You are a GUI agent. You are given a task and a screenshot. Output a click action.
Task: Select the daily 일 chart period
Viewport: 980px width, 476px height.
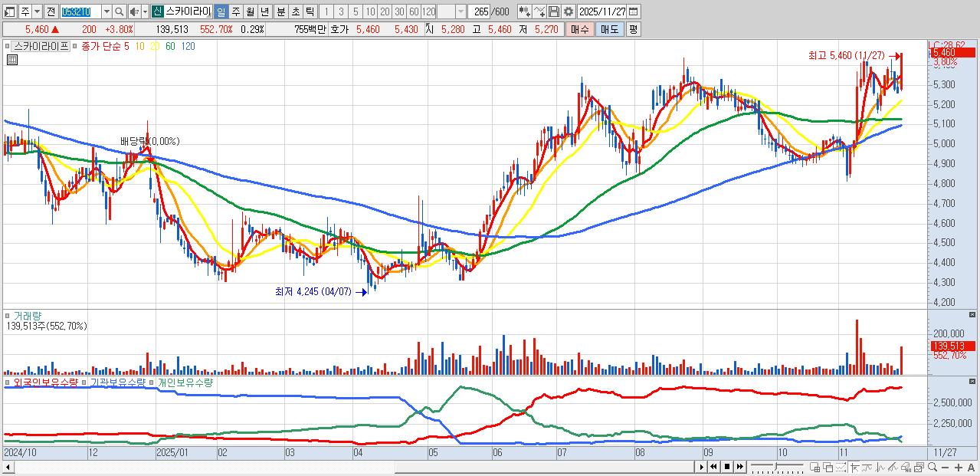tap(221, 11)
